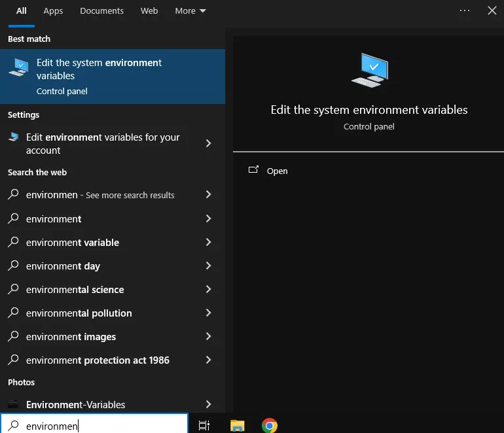Expand arrow for Edit environment variables for account

point(208,143)
